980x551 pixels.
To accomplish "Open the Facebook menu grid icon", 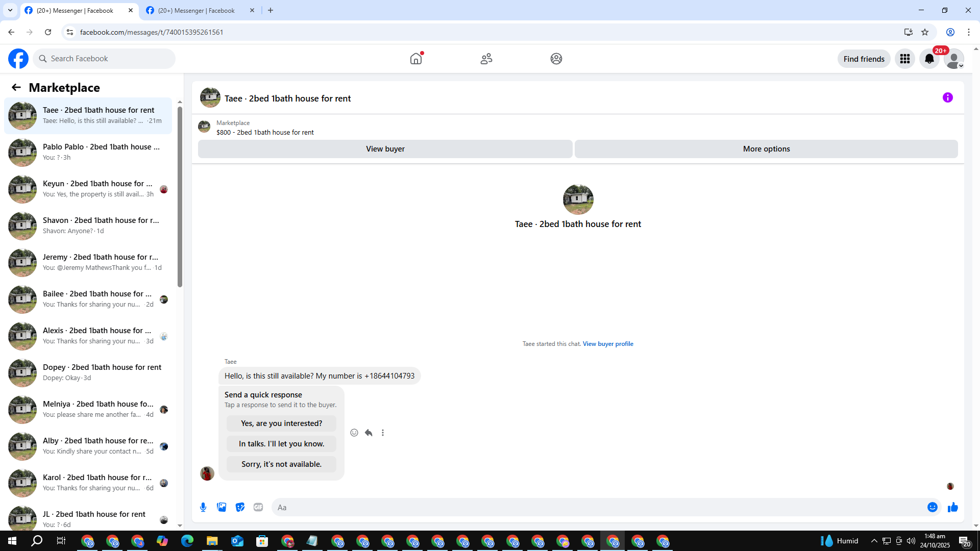I will point(905,59).
